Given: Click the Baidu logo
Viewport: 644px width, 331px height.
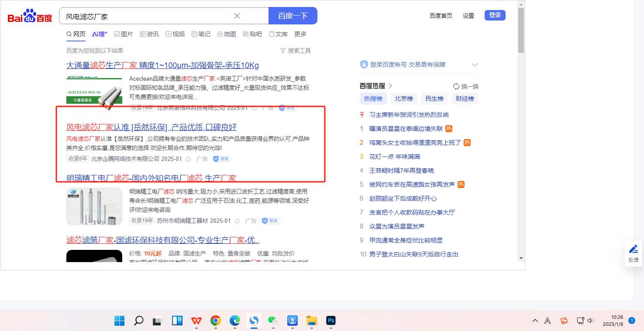Looking at the screenshot, I should tap(30, 17).
